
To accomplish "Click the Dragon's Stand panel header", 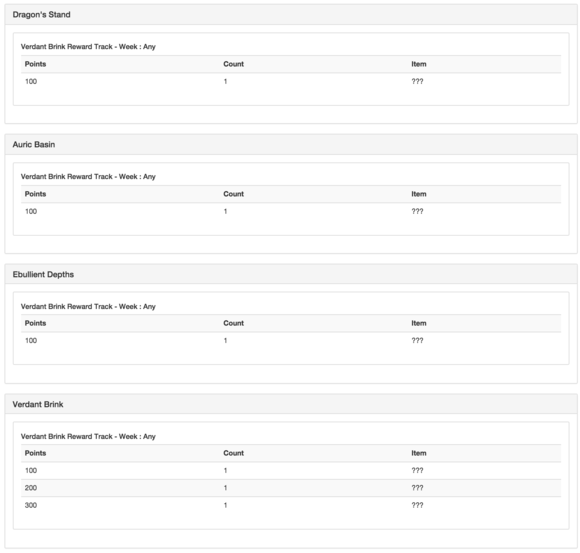I will point(291,15).
